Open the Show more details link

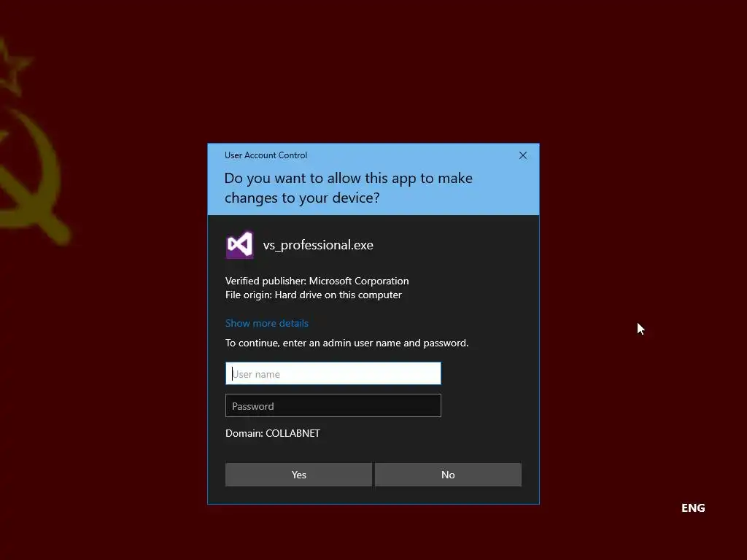[x=267, y=323]
